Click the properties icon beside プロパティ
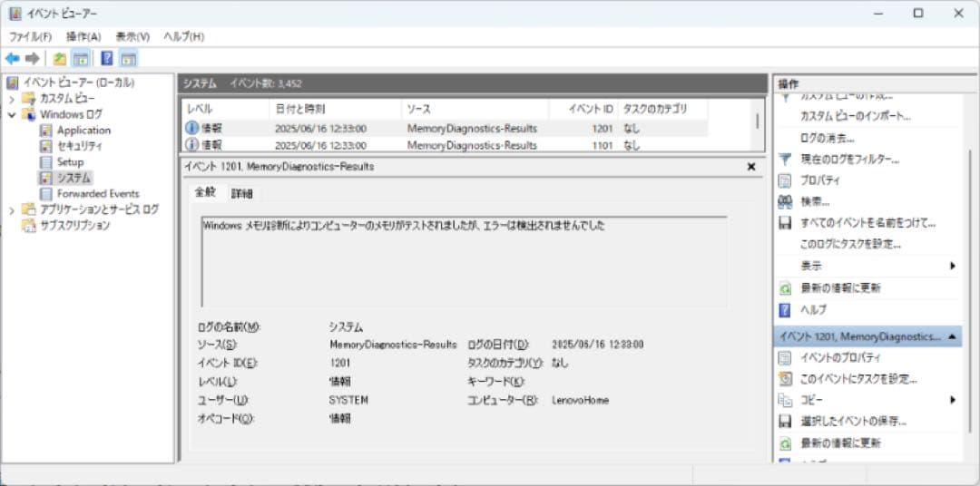Image resolution: width=980 pixels, height=486 pixels. 785,181
